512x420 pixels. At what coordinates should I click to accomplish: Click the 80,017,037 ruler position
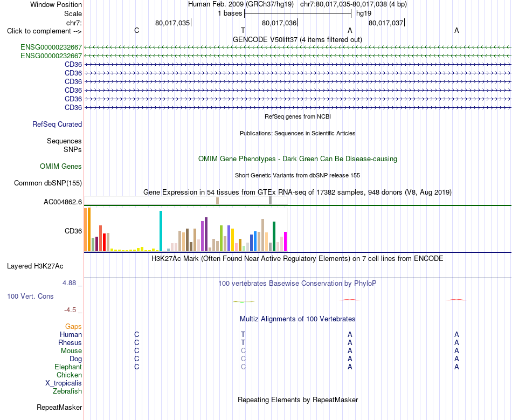(386, 23)
